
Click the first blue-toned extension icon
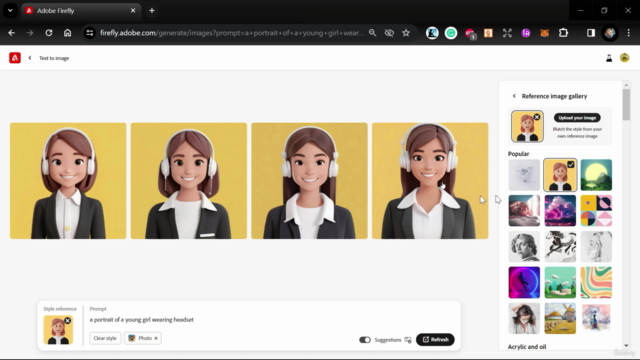pos(432,33)
